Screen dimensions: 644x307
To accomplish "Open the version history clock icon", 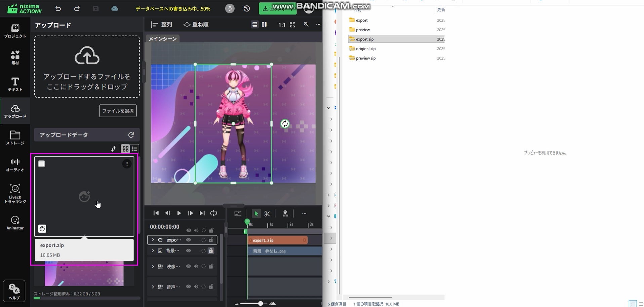I will pyautogui.click(x=247, y=8).
